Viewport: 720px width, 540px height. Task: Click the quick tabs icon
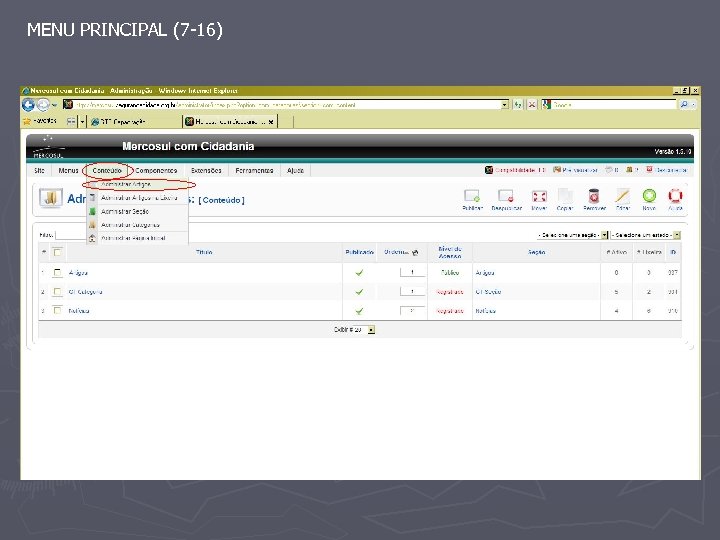click(x=71, y=122)
